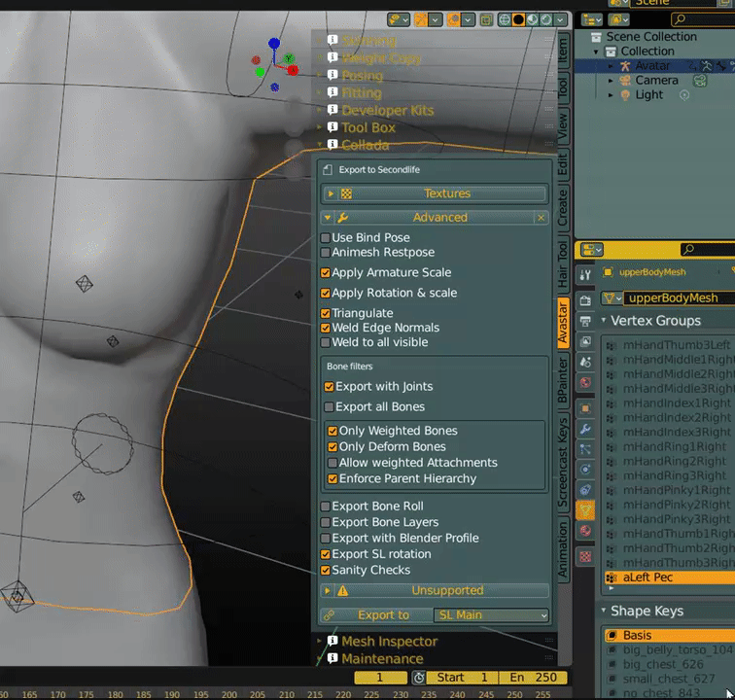This screenshot has width=735, height=700.
Task: Click Start frame field in timeline
Action: click(461, 678)
